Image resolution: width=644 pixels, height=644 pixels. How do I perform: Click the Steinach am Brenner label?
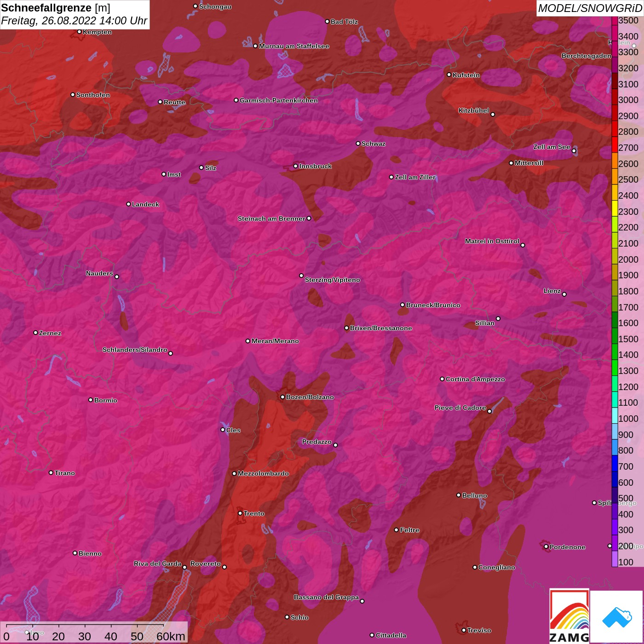click(271, 218)
